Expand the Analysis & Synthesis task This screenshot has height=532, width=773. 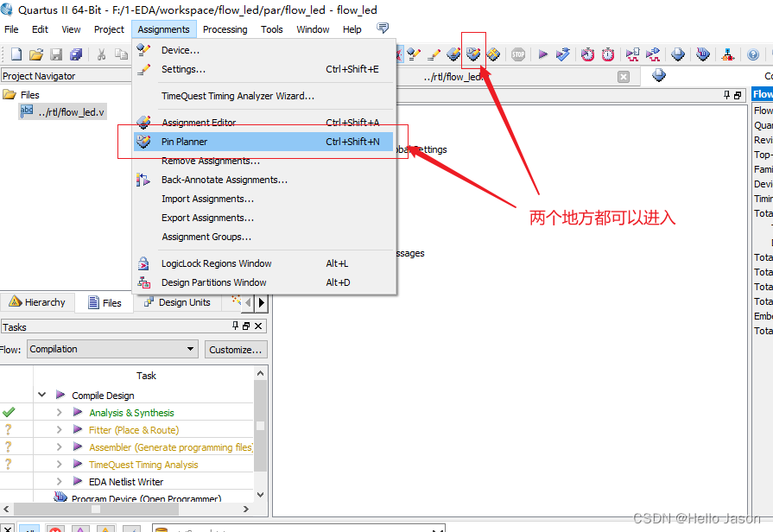coord(59,412)
